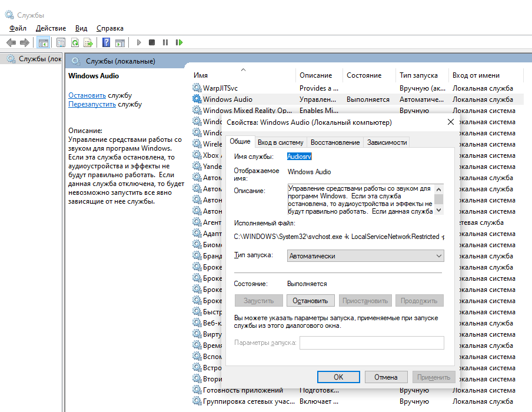Sort by the Имя column header
Image resolution: width=532 pixels, height=412 pixels.
tap(243, 75)
